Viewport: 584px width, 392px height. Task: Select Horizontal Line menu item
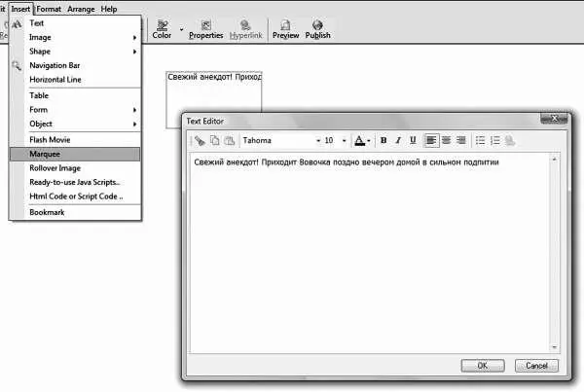coord(75,80)
